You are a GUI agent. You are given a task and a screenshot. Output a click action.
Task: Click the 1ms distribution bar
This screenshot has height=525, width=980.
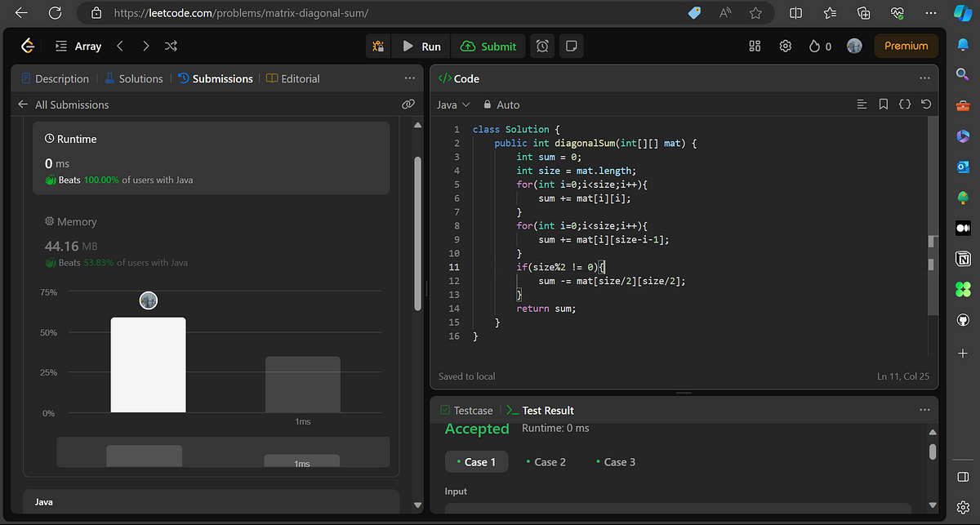302,385
